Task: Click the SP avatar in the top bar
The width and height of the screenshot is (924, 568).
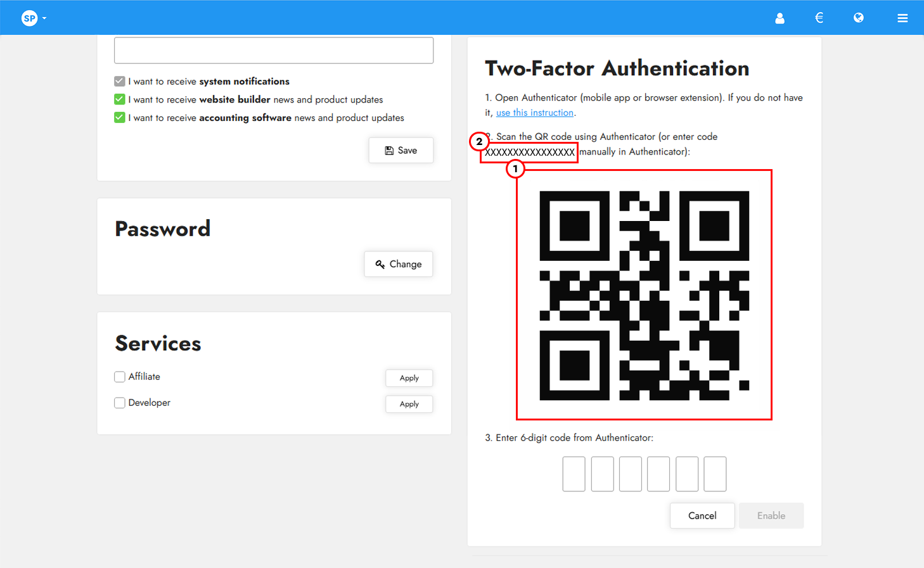Action: [29, 18]
